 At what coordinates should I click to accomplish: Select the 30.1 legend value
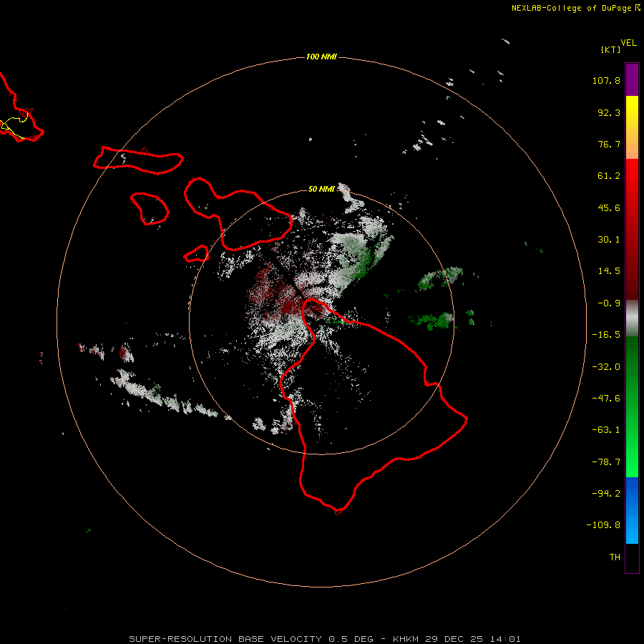click(609, 240)
